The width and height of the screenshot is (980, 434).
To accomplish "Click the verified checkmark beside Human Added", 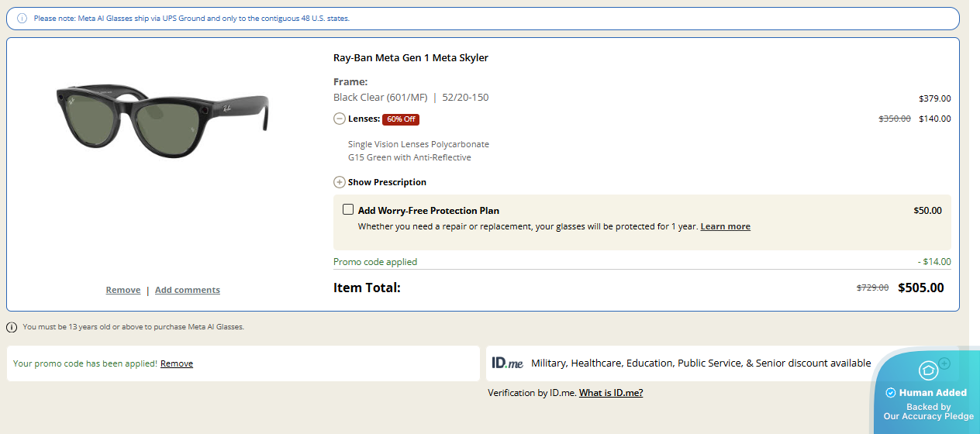I will pyautogui.click(x=891, y=393).
